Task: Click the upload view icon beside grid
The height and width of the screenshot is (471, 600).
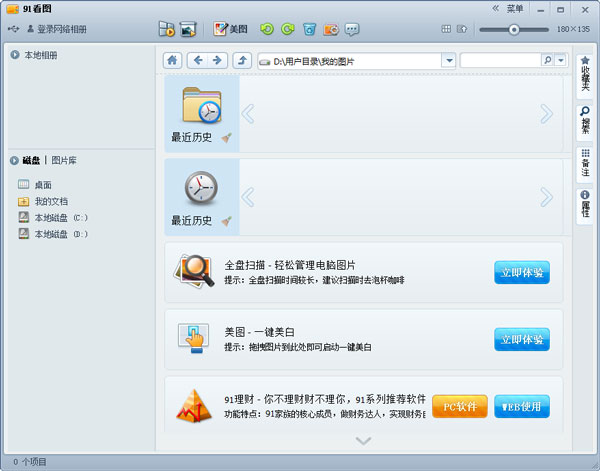Action: (x=462, y=29)
